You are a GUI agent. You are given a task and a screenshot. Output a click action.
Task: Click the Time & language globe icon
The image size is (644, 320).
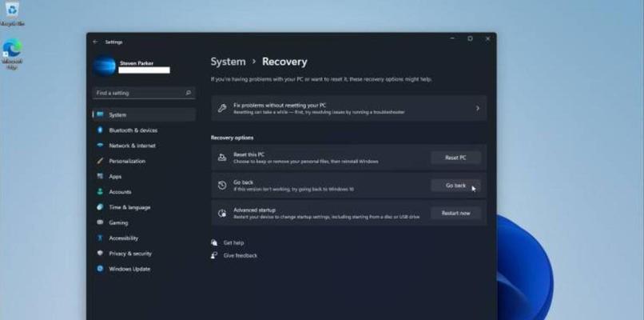pos(100,207)
